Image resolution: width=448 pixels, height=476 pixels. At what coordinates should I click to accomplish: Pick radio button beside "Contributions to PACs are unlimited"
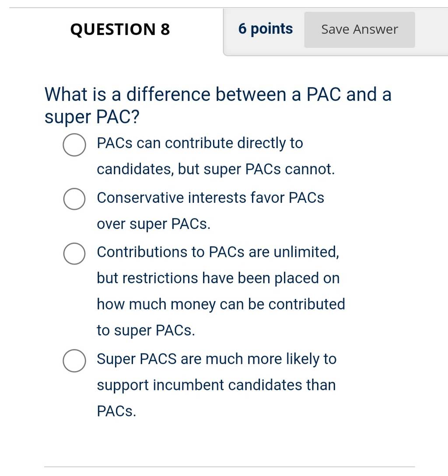[x=74, y=254]
